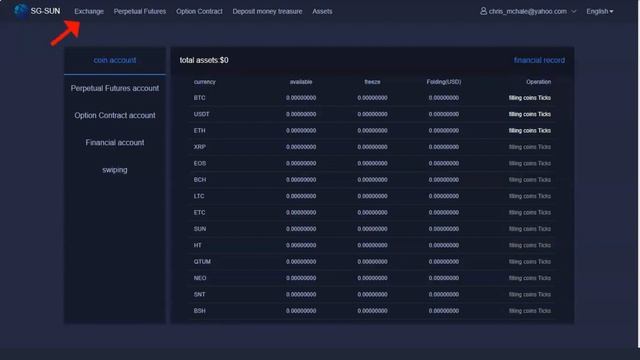Click HT freeze balance value

(372, 245)
